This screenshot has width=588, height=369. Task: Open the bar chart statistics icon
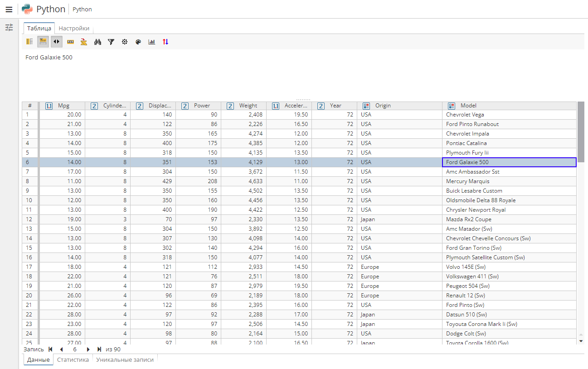click(152, 42)
